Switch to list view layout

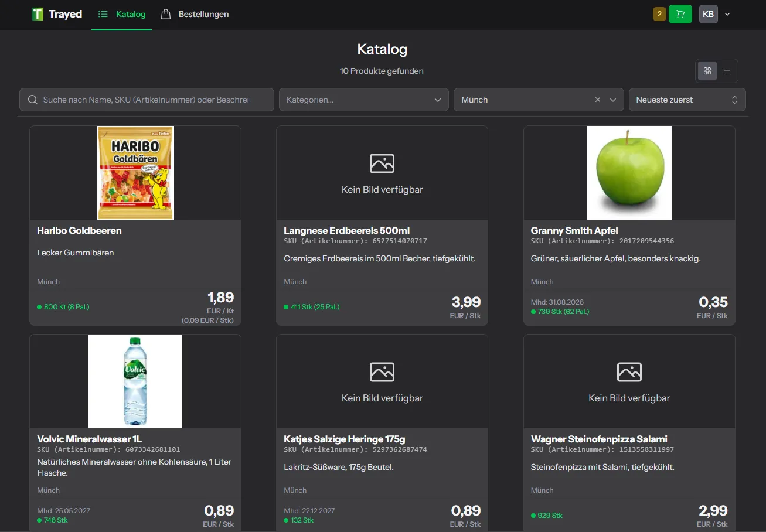726,71
